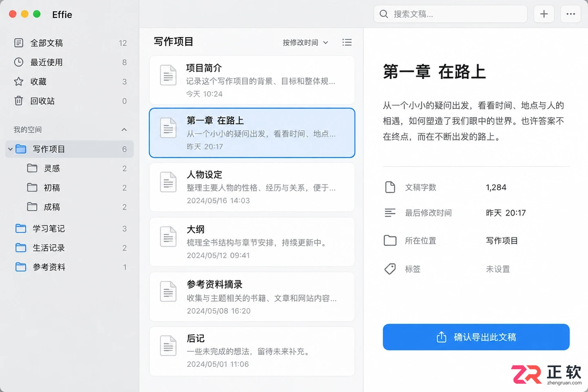Open the 参考资料摘录 document
Screen dimensions: 588x392
pyautogui.click(x=252, y=297)
